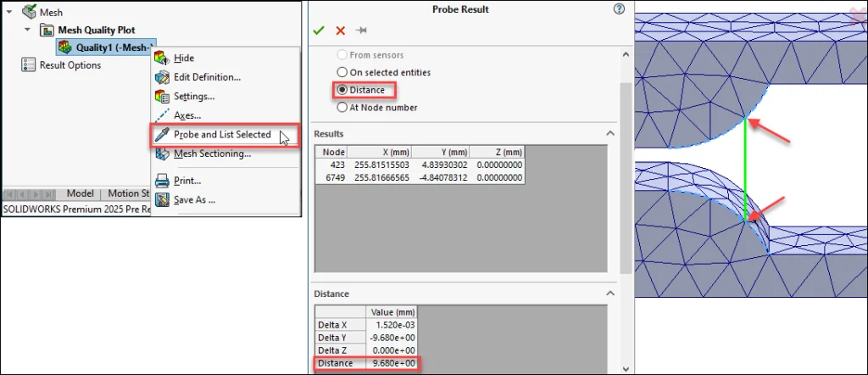Select node 6749 row

coord(419,177)
